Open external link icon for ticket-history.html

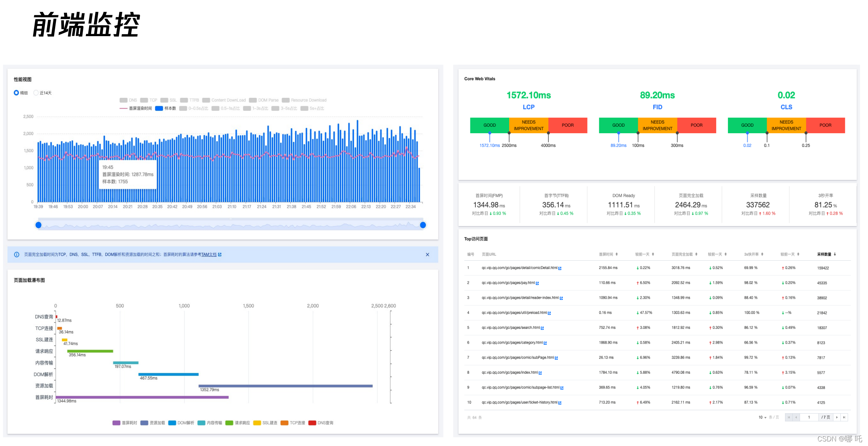(560, 403)
